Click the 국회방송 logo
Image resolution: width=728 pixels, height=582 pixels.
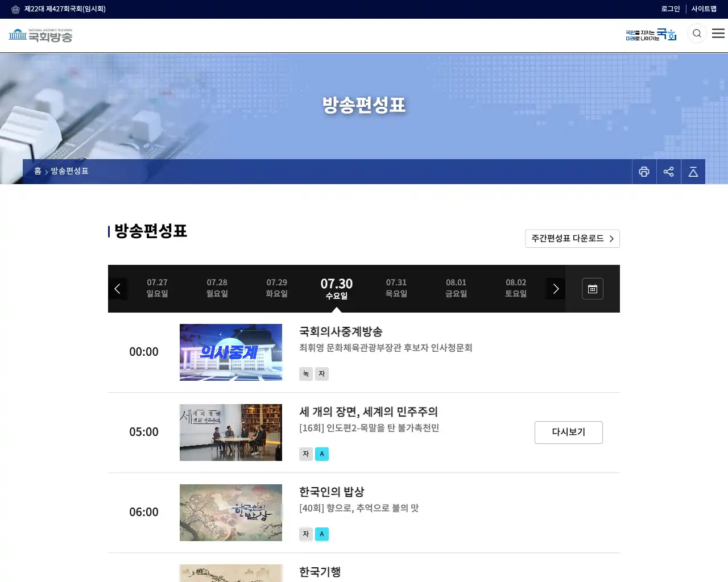point(40,36)
